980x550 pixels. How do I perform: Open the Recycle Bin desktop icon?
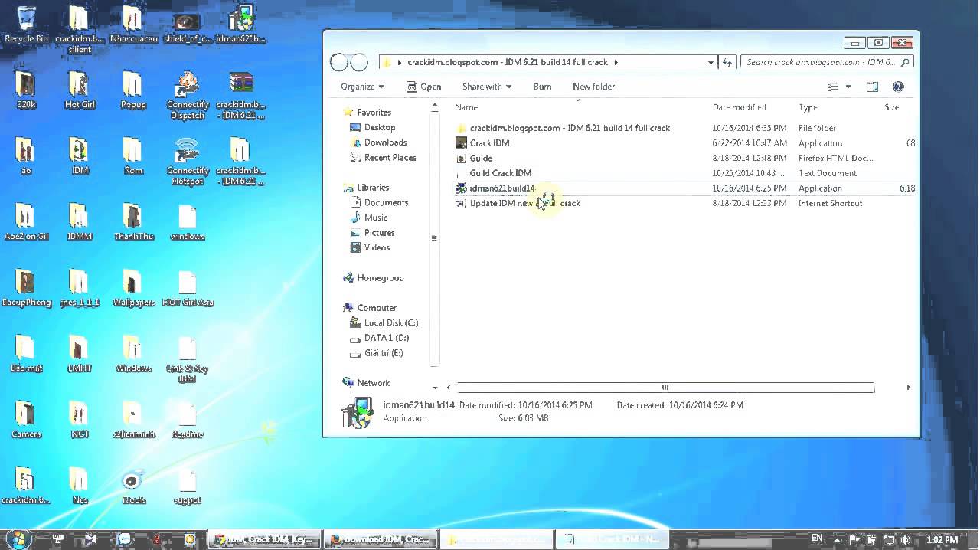point(25,25)
